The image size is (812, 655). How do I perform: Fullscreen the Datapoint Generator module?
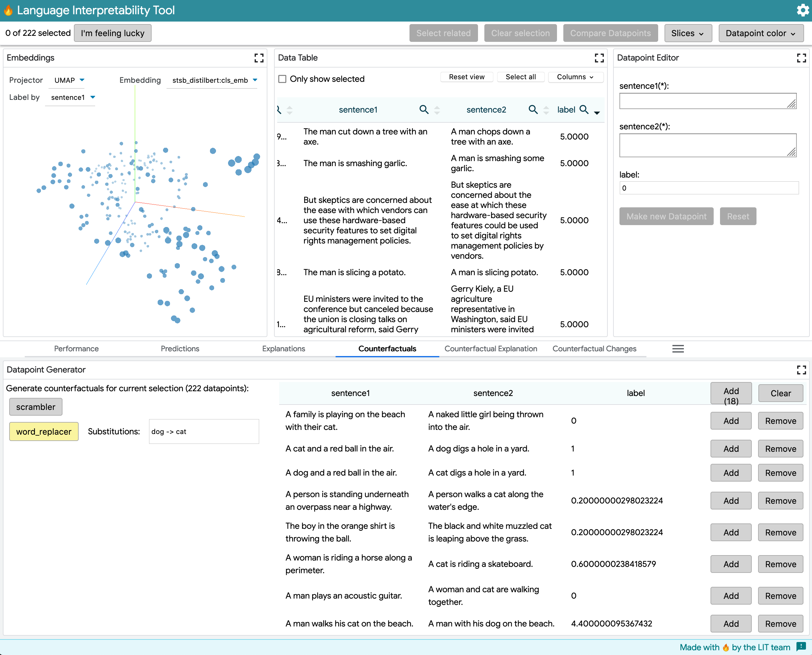(x=801, y=370)
